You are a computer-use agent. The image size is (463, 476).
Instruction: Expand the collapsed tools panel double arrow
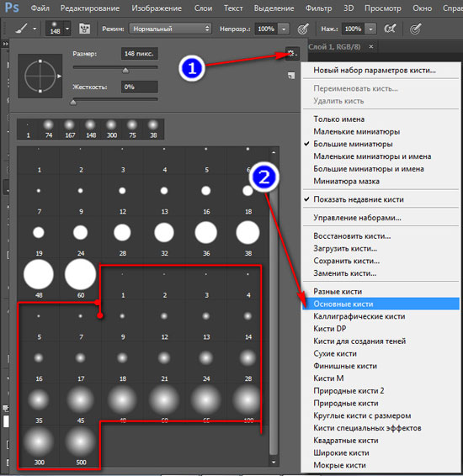(x=5, y=44)
